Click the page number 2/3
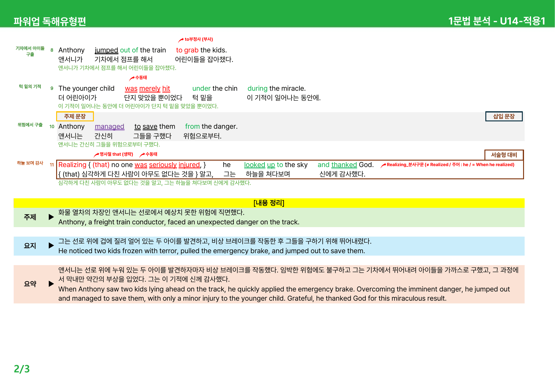This screenshot has width=555, height=392. (x=22, y=369)
